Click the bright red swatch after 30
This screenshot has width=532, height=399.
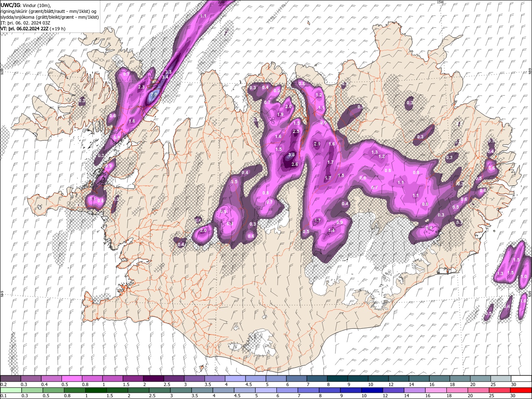coord(521,390)
